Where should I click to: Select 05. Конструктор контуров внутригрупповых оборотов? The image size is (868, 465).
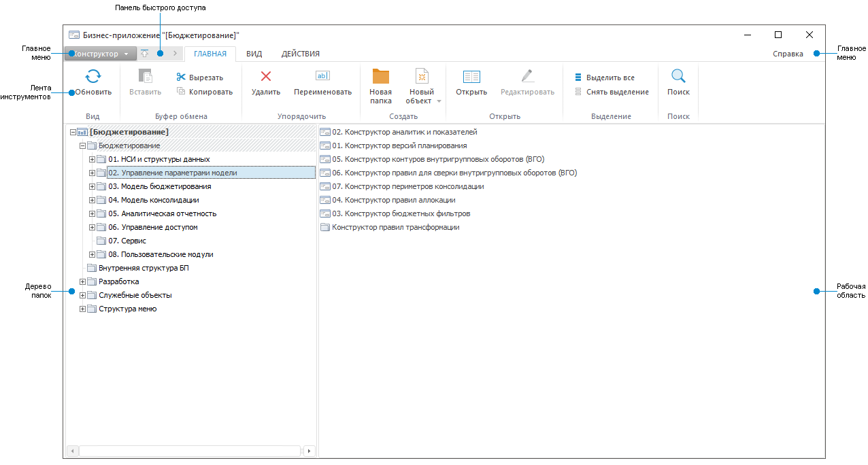point(438,159)
